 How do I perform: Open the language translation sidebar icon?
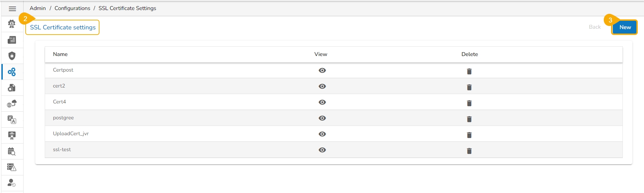12,120
